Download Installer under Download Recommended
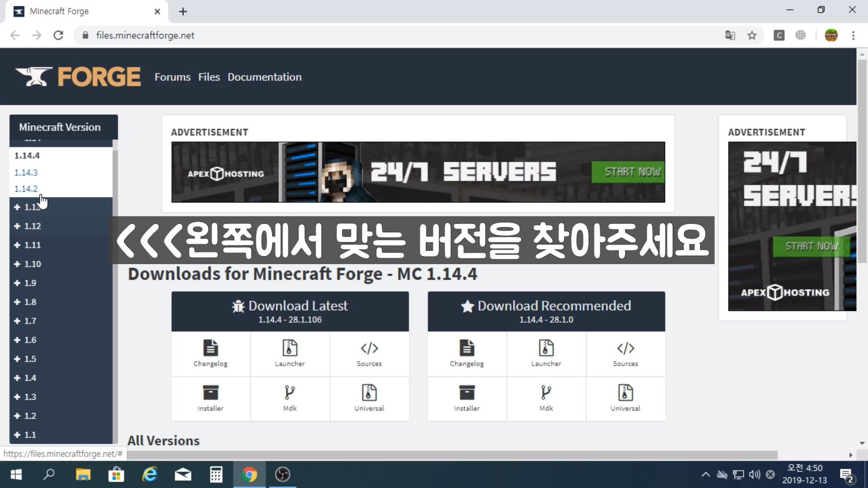The height and width of the screenshot is (488, 868). (467, 399)
